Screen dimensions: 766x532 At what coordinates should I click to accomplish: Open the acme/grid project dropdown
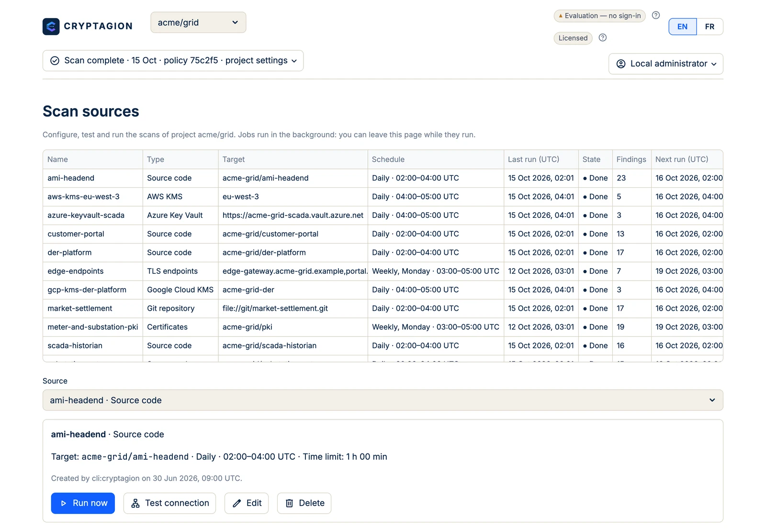(198, 23)
